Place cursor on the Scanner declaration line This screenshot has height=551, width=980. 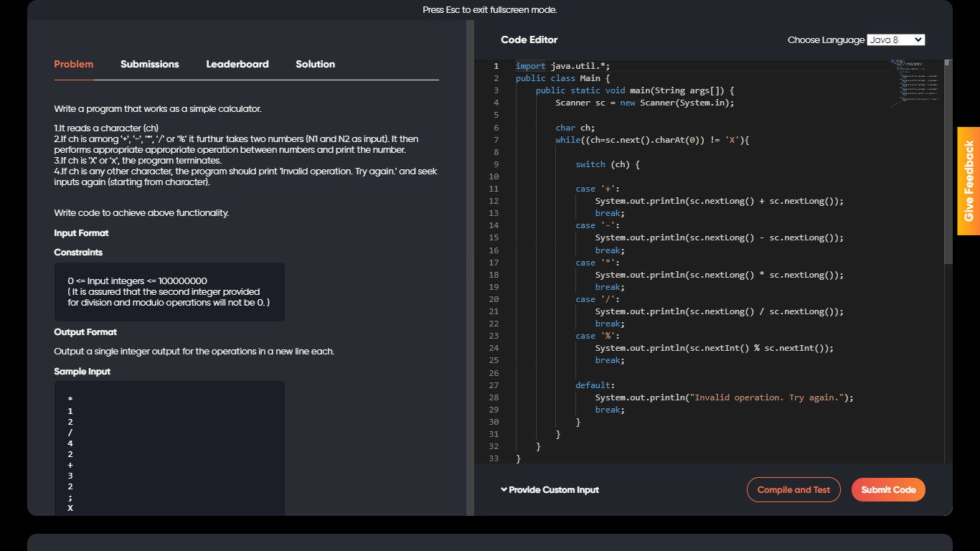(x=644, y=103)
